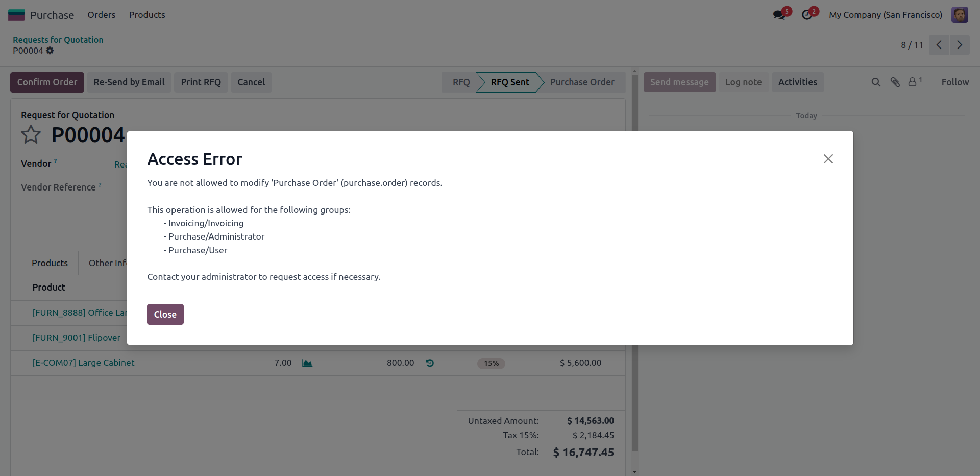
Task: Click the chatter search magnifier icon
Action: pos(876,82)
